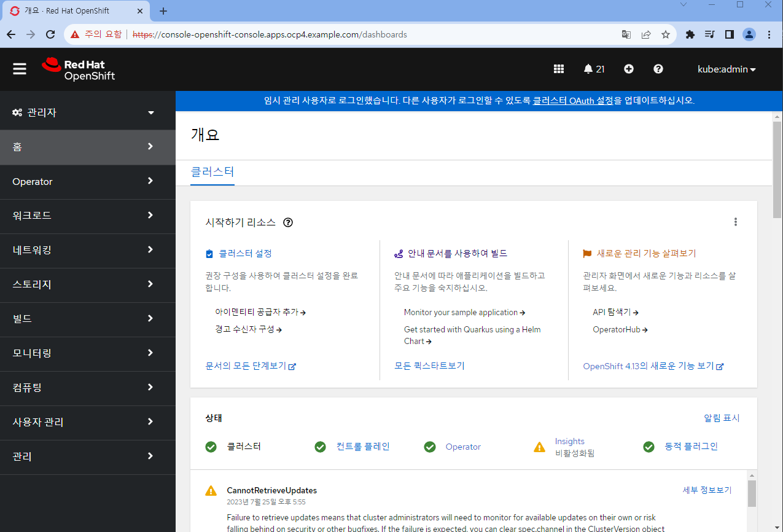Toggle the hamburger navigation menu
The height and width of the screenshot is (532, 783).
coord(20,69)
